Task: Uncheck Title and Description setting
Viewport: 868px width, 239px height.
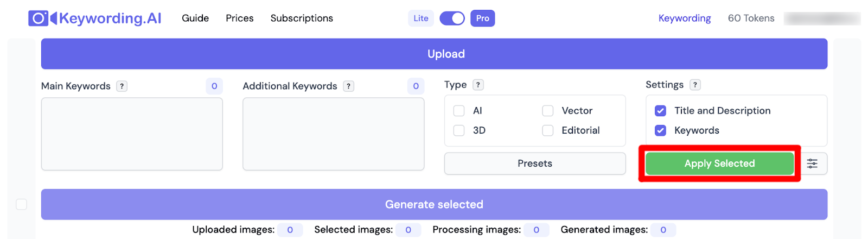Action: pyautogui.click(x=660, y=111)
